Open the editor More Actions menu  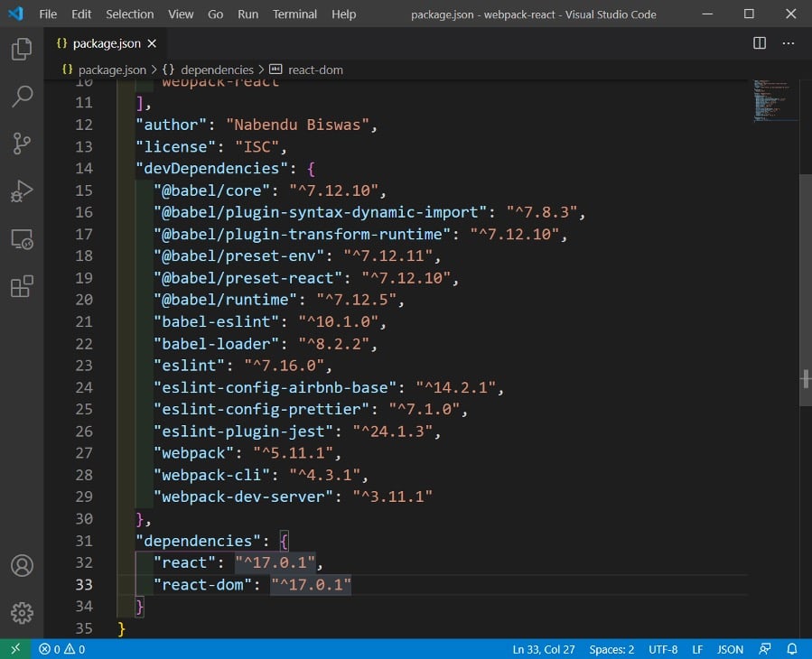[x=788, y=42]
